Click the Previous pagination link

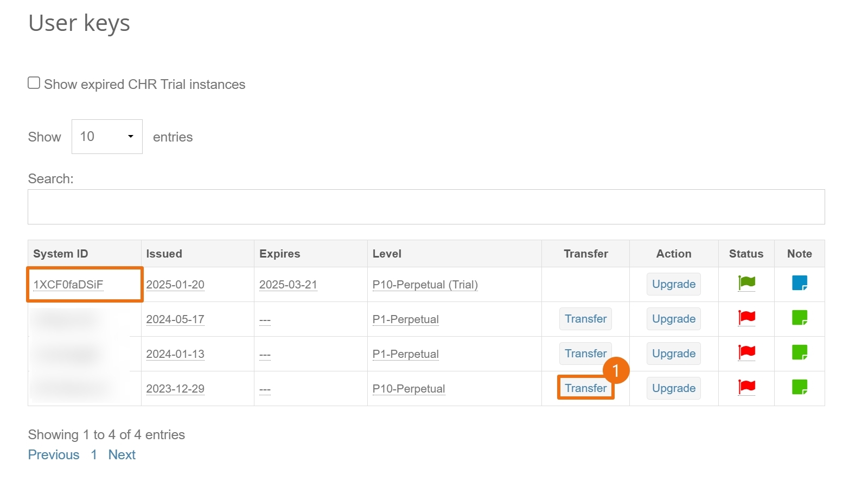pos(54,455)
